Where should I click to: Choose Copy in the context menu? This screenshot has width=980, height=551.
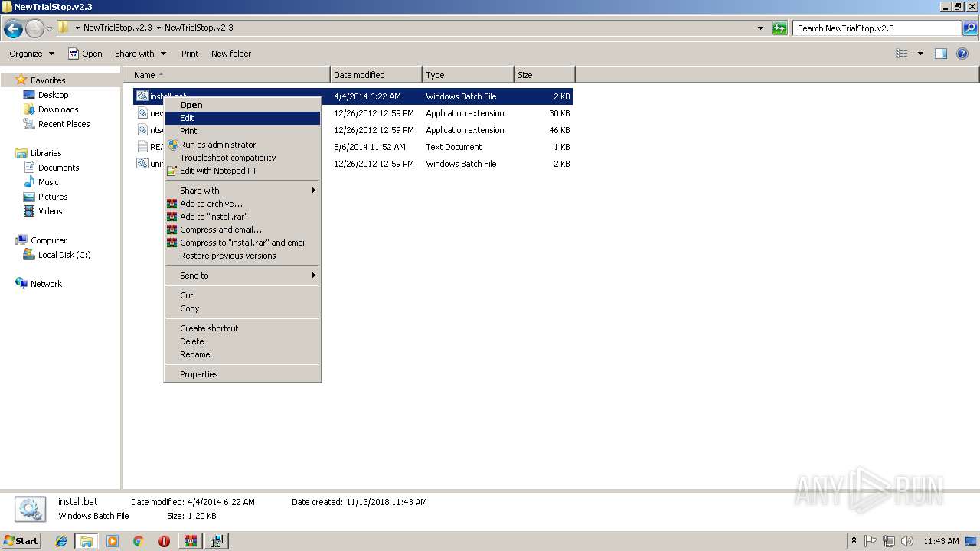tap(243, 308)
